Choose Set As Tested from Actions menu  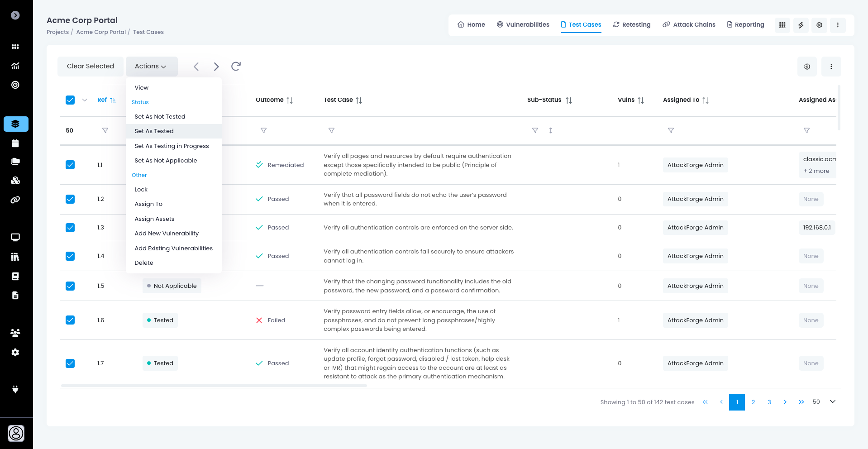click(x=154, y=131)
